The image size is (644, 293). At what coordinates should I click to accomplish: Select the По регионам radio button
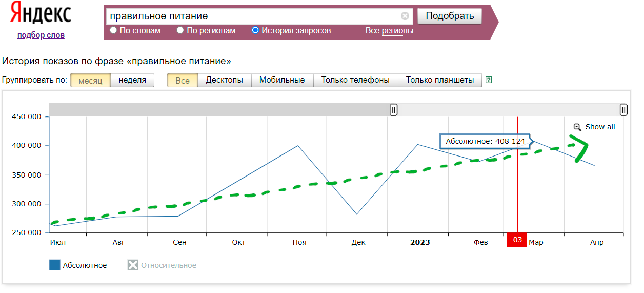pyautogui.click(x=180, y=30)
